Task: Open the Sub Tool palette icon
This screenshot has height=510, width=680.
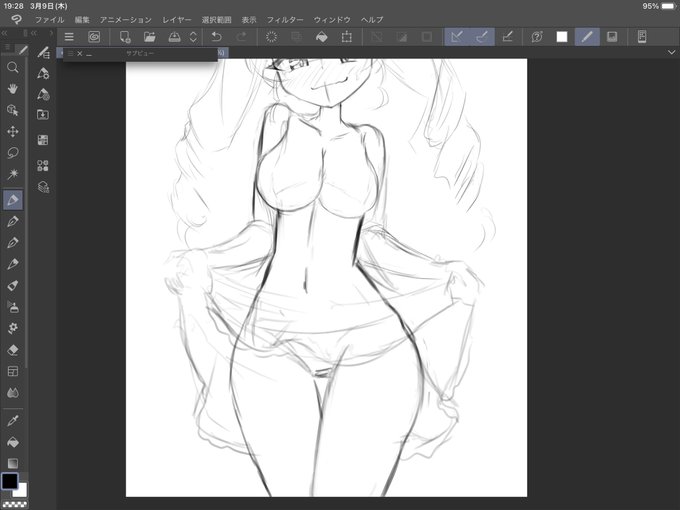Action: [43, 52]
